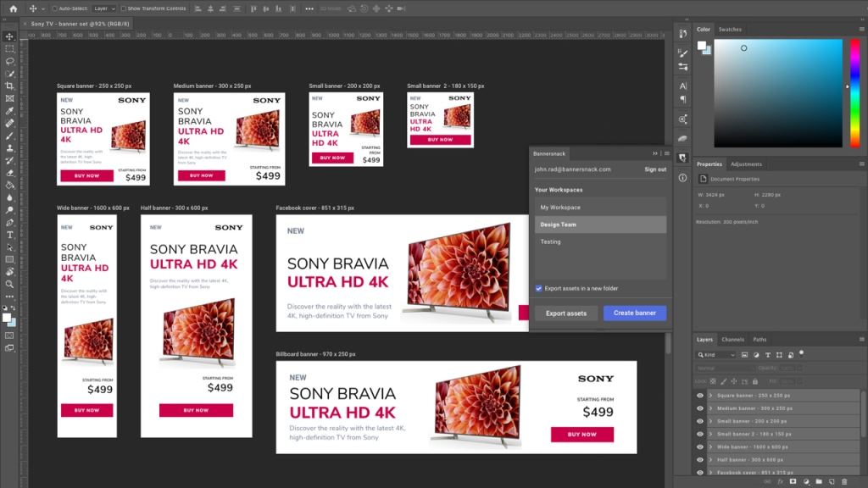
Task: Open the Bannersnack panel menu
Action: click(666, 153)
